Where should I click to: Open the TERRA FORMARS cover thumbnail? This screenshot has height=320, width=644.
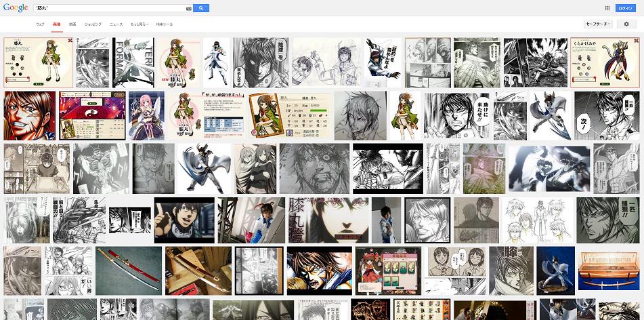click(x=133, y=63)
